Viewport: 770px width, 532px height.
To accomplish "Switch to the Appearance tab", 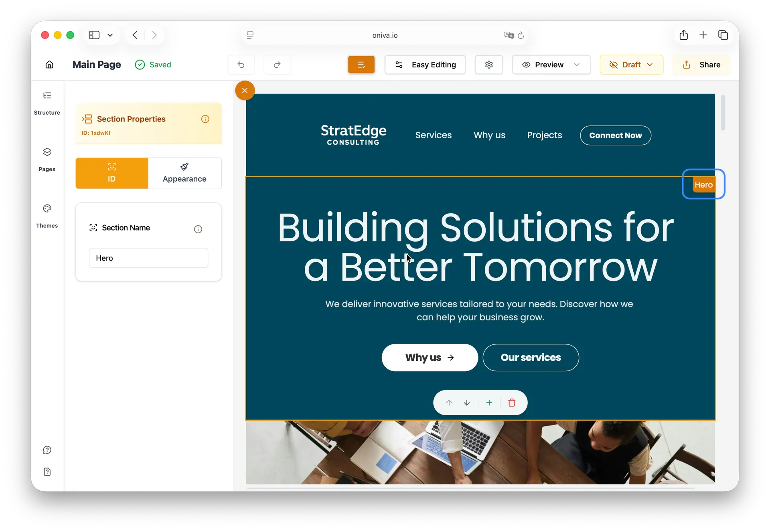I will [x=184, y=173].
